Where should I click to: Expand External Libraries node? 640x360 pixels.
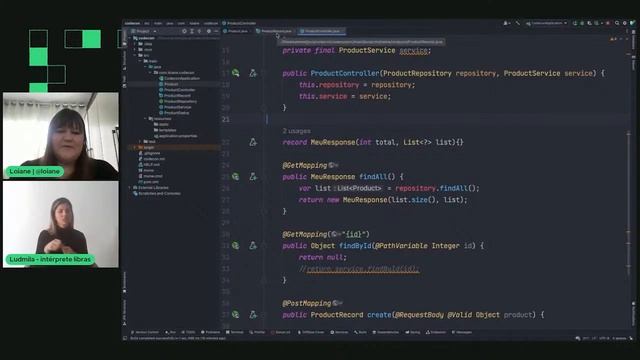pyautogui.click(x=130, y=187)
